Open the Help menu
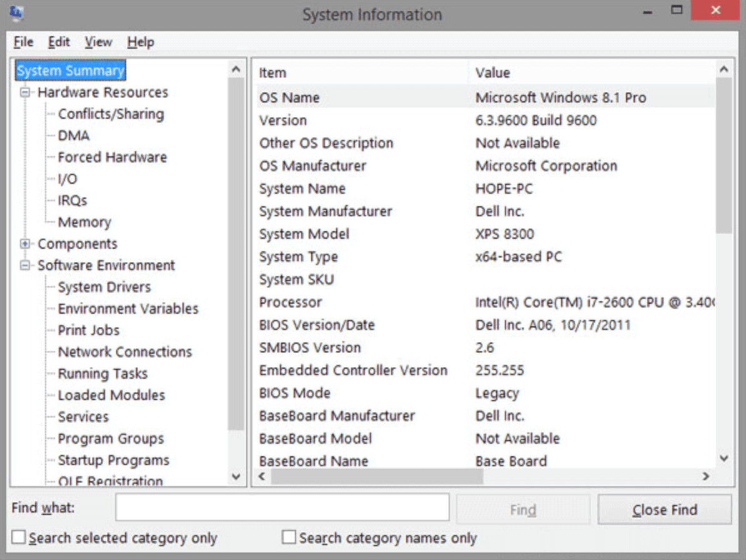 coord(141,42)
